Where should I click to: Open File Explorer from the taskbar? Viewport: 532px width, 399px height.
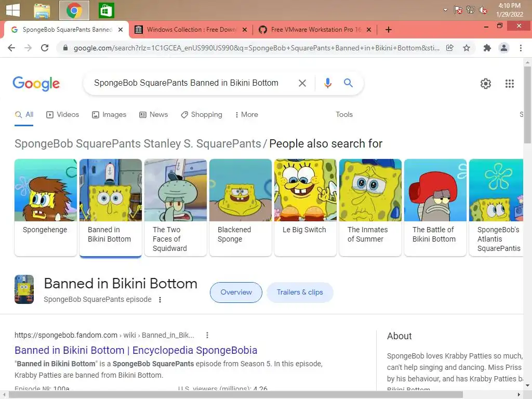tap(42, 10)
